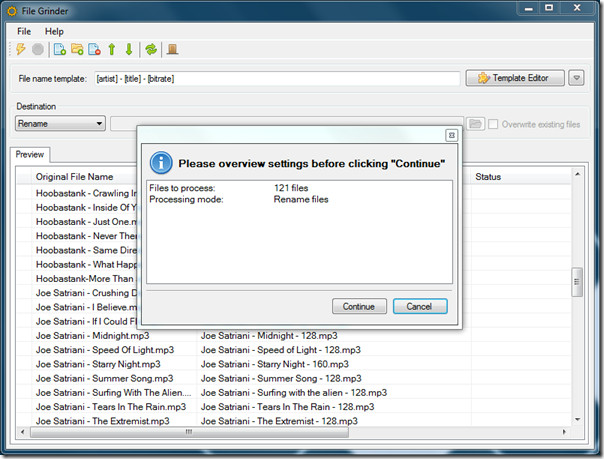Click the destination browse folder icon
Screen dimensions: 604x459
476,124
